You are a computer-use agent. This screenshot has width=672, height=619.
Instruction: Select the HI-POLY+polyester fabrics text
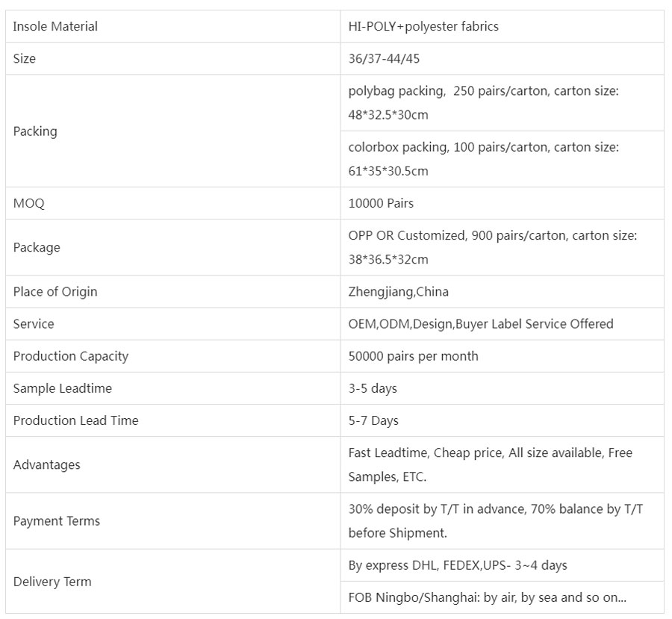click(423, 27)
